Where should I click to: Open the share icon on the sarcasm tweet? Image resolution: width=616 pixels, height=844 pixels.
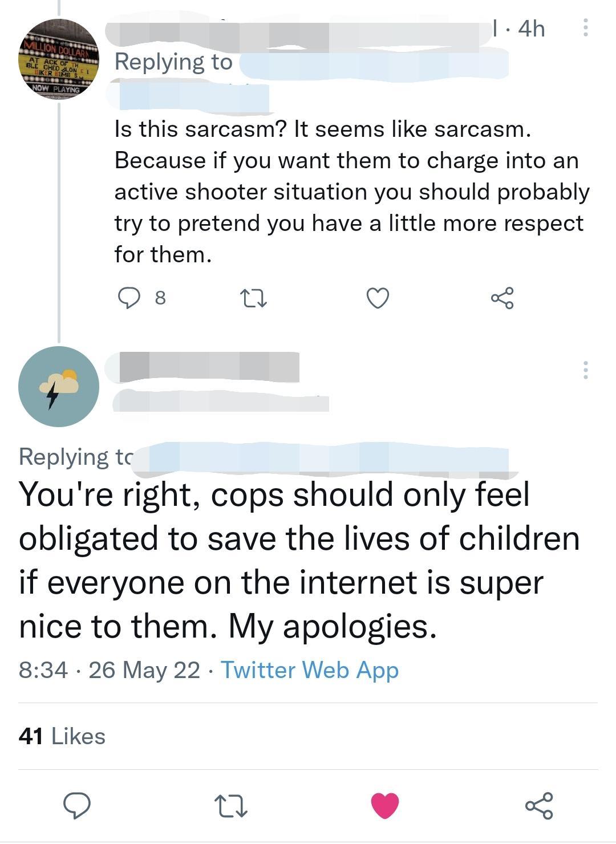503,298
